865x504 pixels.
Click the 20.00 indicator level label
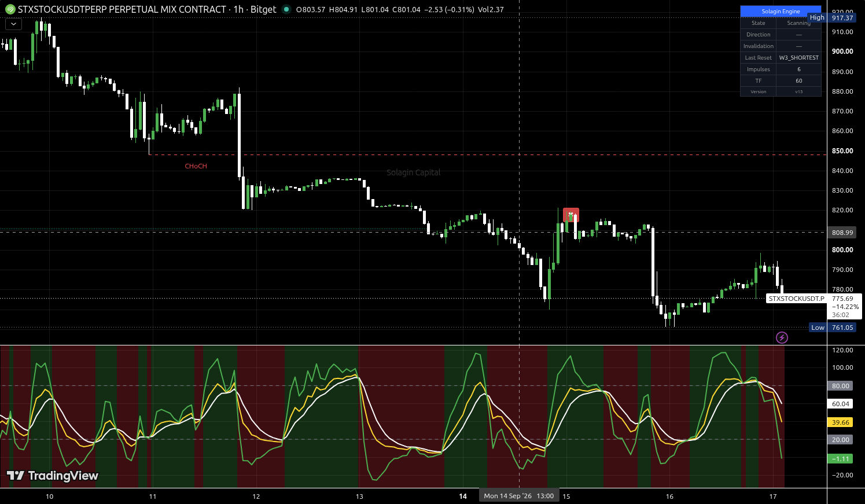(840, 440)
